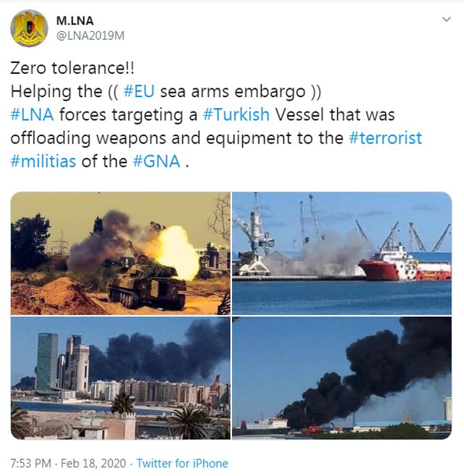Open the @LNA2019M handle
The width and height of the screenshot is (464, 476).
pos(91,36)
